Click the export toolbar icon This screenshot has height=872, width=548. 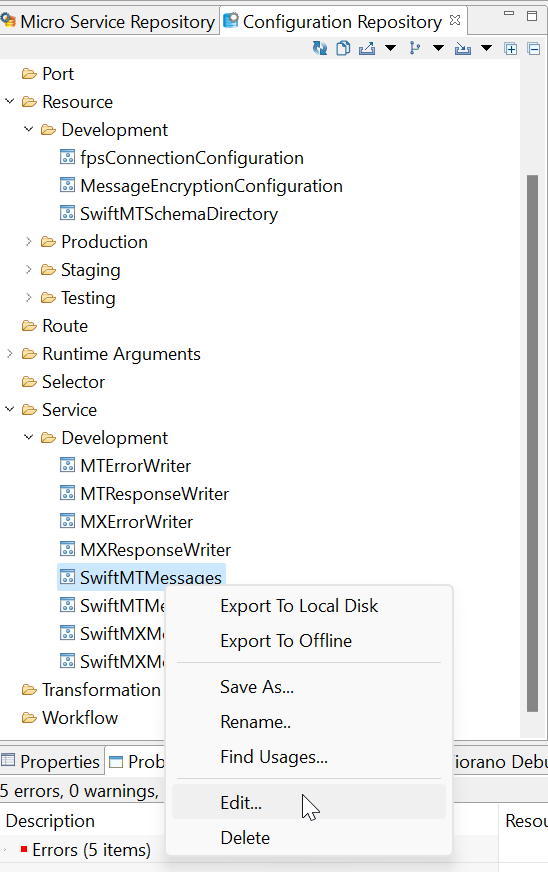(367, 48)
